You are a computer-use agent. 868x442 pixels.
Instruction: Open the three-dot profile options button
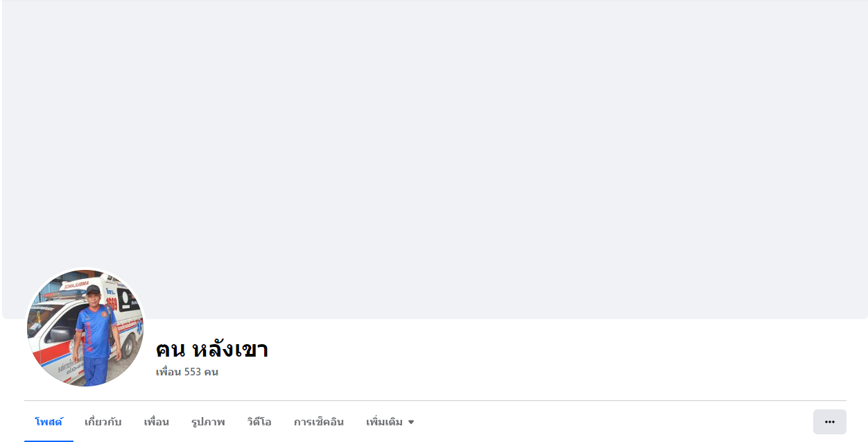829,422
